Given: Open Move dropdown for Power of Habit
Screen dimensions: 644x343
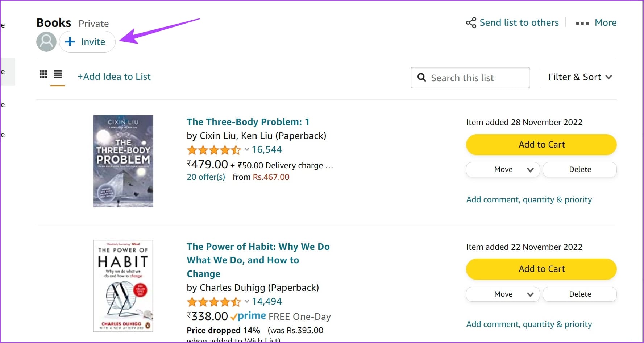Looking at the screenshot, I should coord(503,294).
